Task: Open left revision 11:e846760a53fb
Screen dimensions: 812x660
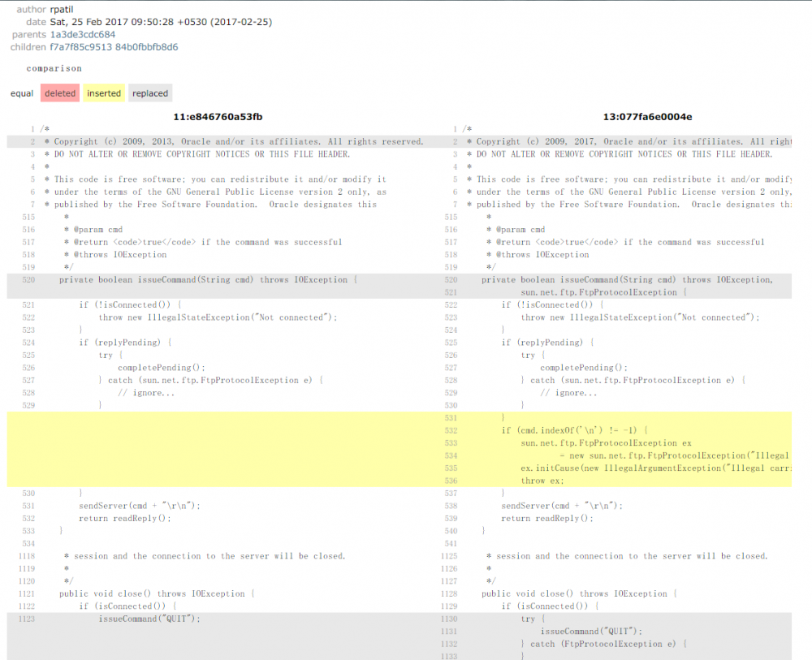Action: coord(216,117)
